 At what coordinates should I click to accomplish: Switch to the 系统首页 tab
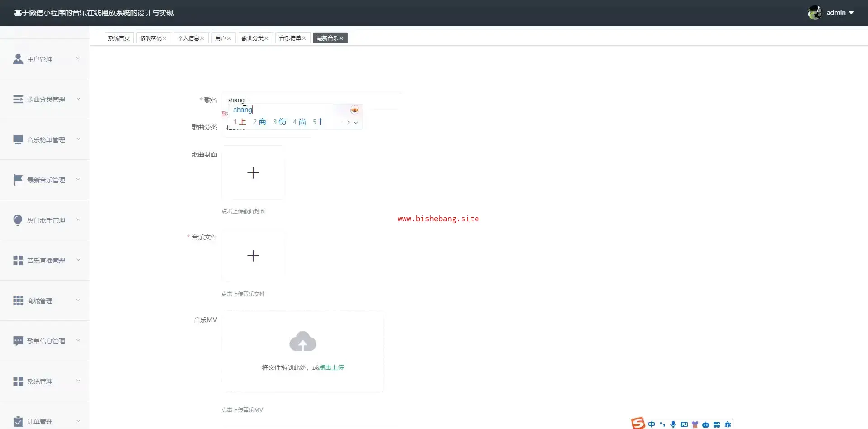pyautogui.click(x=119, y=38)
